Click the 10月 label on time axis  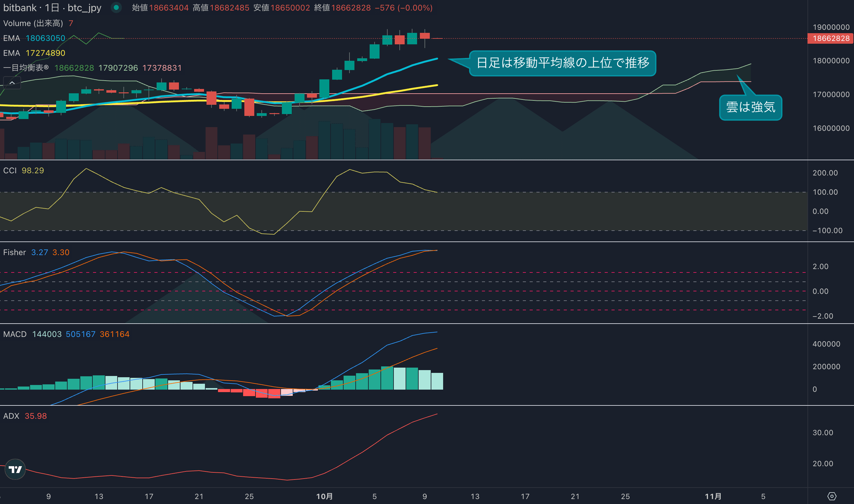click(324, 496)
